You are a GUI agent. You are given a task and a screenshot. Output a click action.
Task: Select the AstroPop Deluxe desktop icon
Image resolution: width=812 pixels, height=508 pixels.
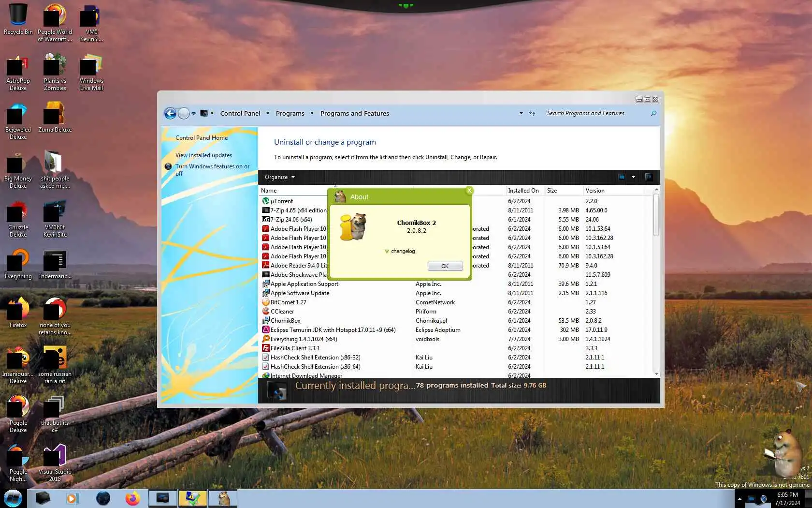(18, 72)
